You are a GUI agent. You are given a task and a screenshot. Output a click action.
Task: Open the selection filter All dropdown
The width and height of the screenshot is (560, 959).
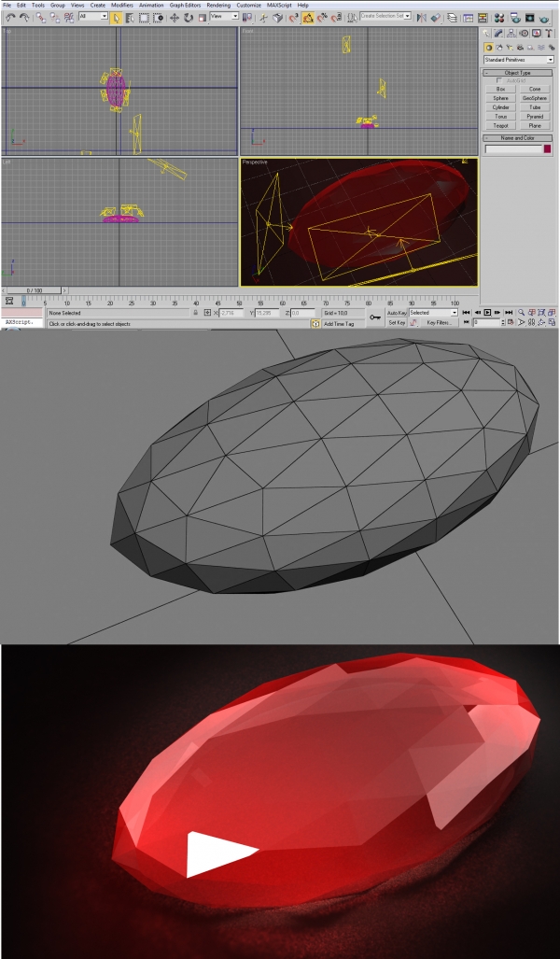(x=93, y=16)
